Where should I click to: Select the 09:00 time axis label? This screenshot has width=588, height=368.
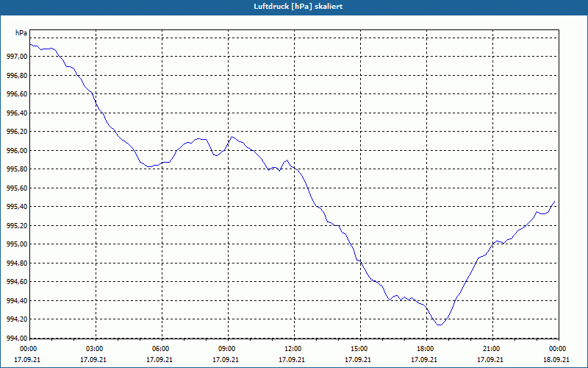pos(226,349)
